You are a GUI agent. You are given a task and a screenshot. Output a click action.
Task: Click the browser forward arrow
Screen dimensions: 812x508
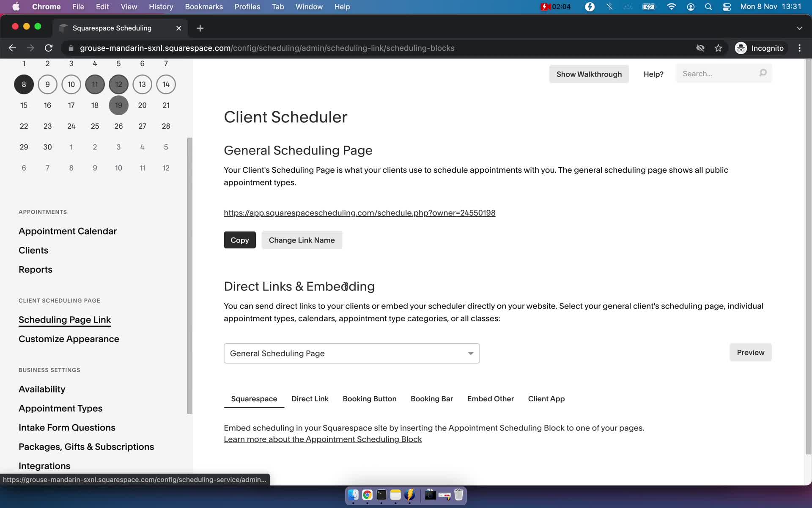point(30,48)
